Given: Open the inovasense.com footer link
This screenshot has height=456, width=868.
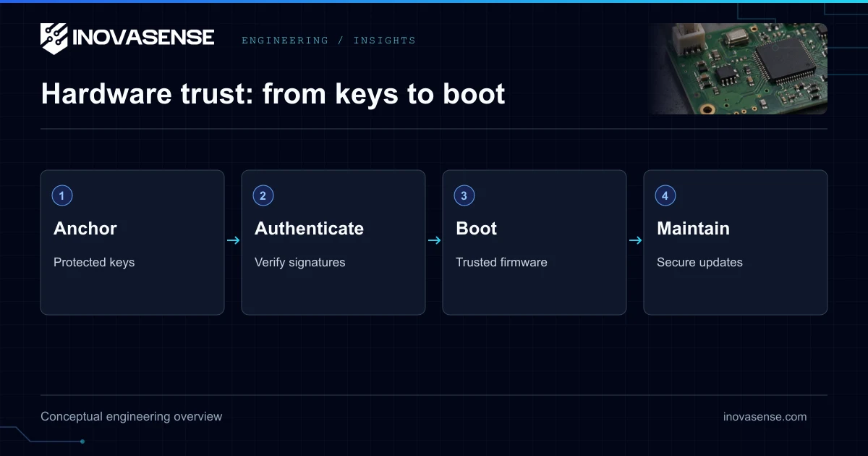Looking at the screenshot, I should point(765,416).
